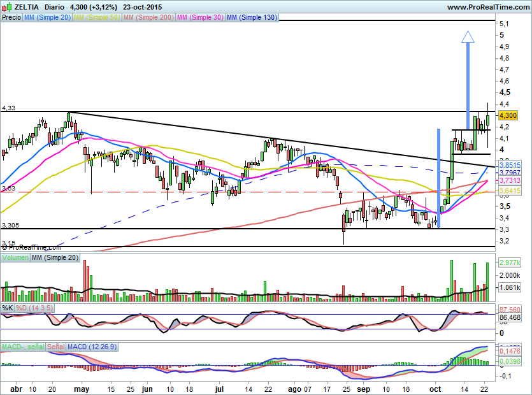The height and width of the screenshot is (395, 532).
Task: Click the 87,560 stochastic value tag
Action: tap(510, 310)
